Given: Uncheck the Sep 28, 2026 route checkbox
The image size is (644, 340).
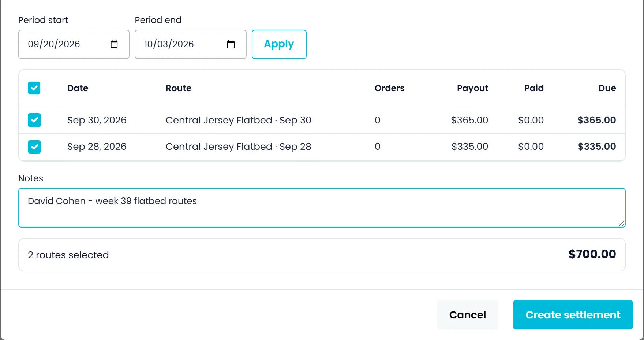Looking at the screenshot, I should [x=34, y=147].
